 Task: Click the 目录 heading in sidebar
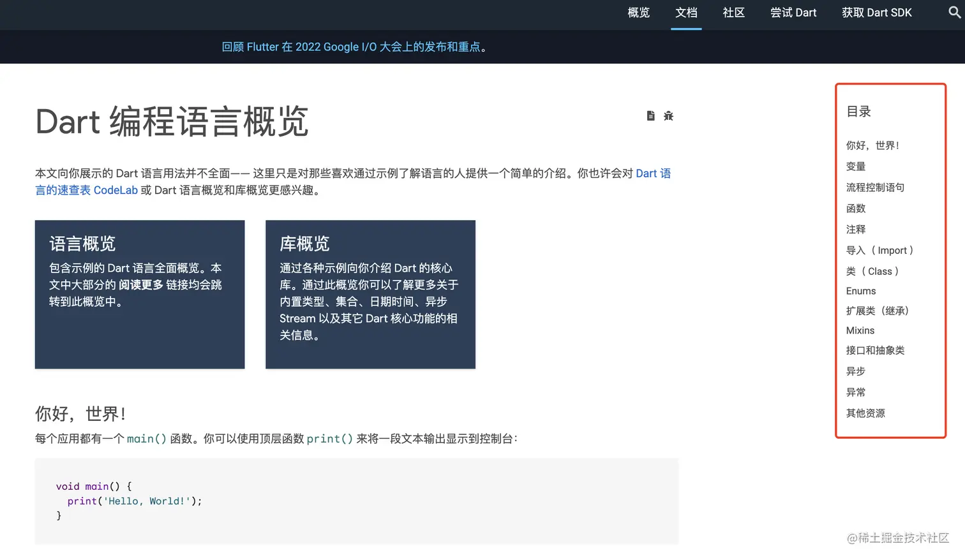click(858, 112)
